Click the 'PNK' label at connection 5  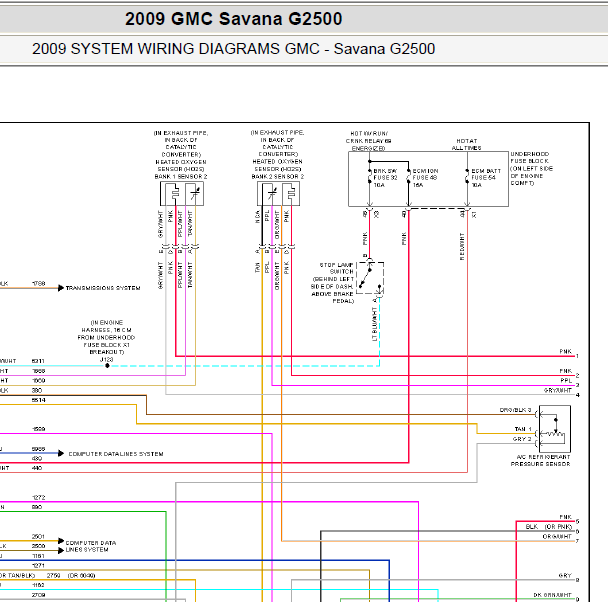pos(566,517)
